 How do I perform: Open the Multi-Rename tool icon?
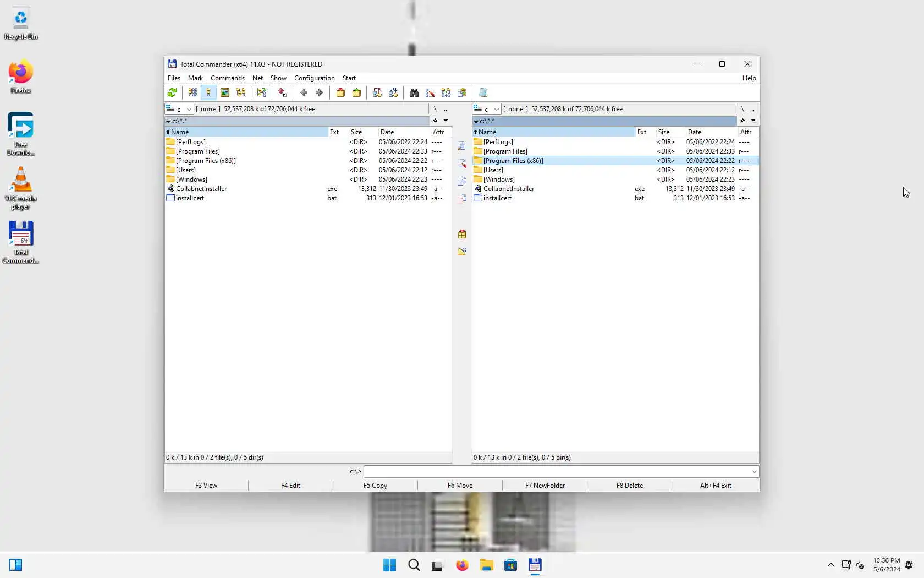(430, 92)
